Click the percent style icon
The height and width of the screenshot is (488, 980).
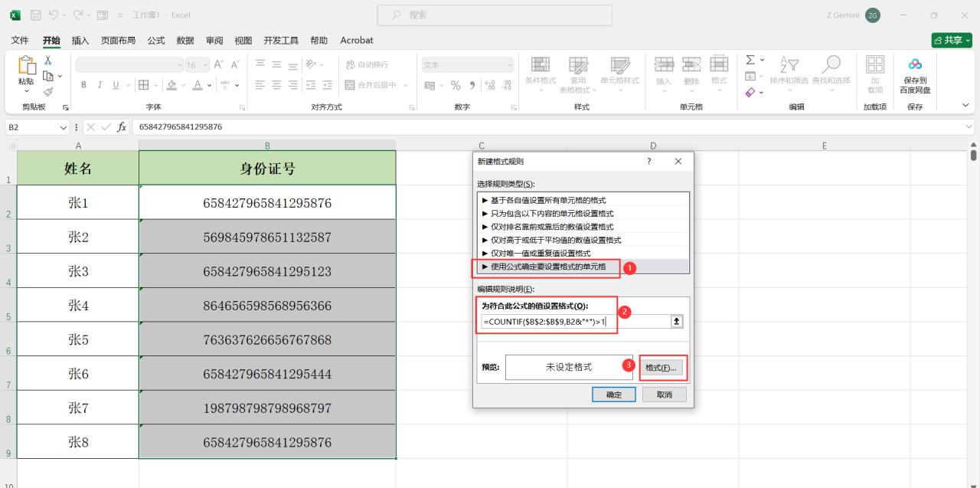(x=456, y=85)
